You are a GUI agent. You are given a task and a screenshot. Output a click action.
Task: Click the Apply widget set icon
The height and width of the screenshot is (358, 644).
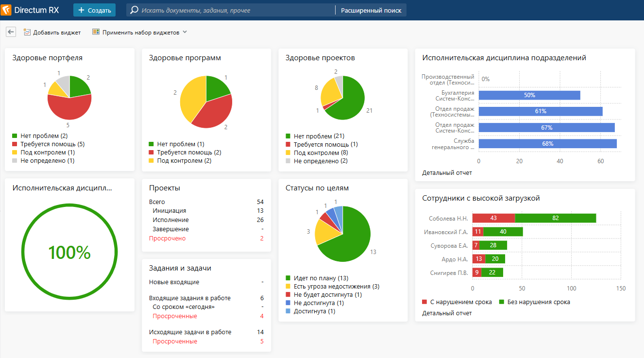pyautogui.click(x=96, y=32)
